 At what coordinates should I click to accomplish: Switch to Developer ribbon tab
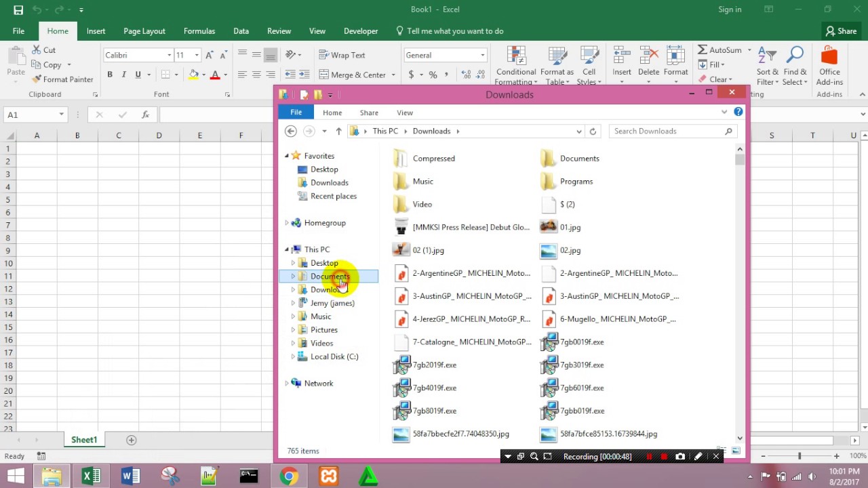(361, 31)
